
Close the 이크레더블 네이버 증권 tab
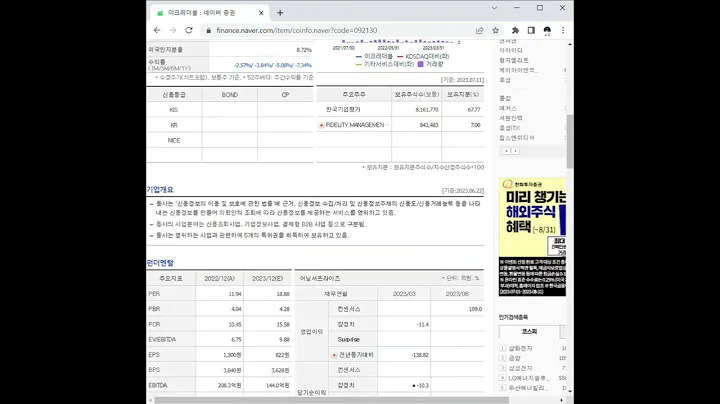[x=261, y=13]
